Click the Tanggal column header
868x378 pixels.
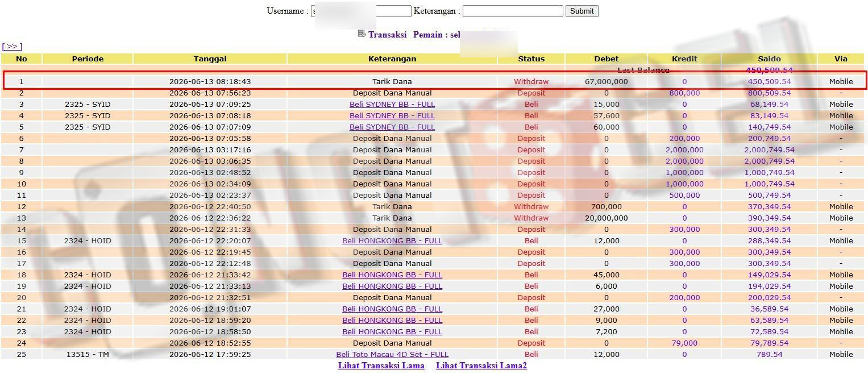click(x=210, y=59)
